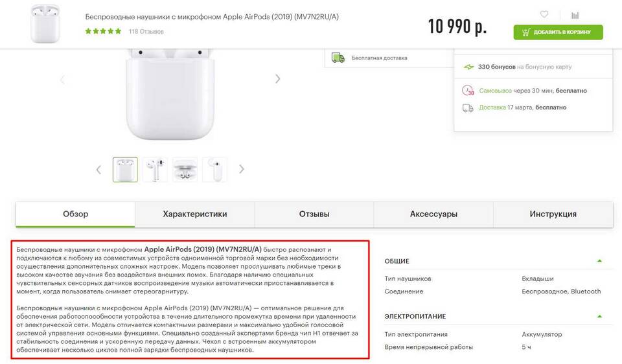Image resolution: width=622 pixels, height=364 pixels.
Task: Click the 30-minute pickup clock icon
Action: tap(468, 91)
